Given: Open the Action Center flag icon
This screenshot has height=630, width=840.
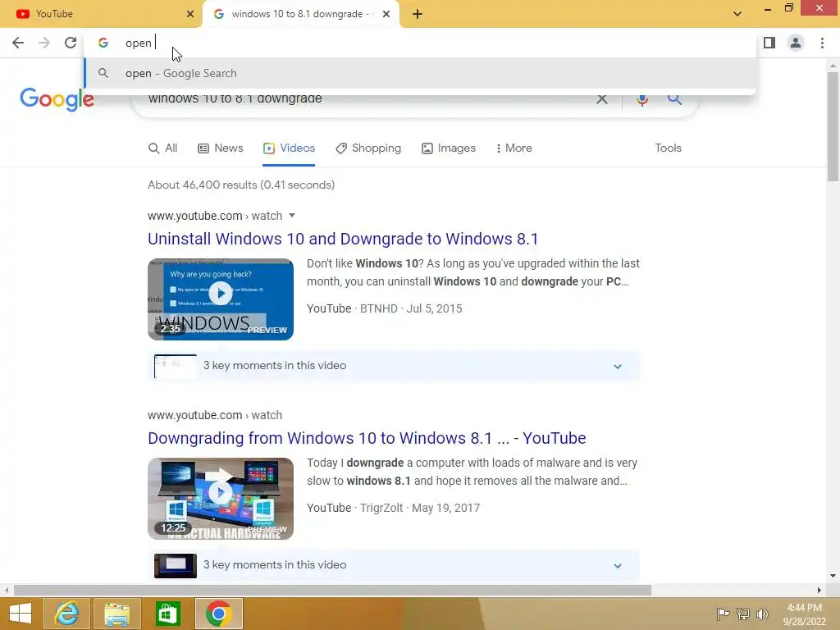Looking at the screenshot, I should 723,614.
